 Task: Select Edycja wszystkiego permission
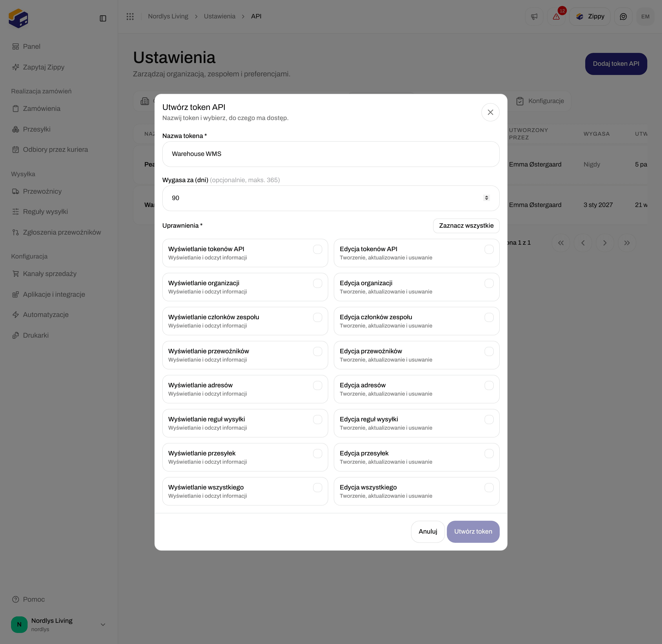coord(489,488)
